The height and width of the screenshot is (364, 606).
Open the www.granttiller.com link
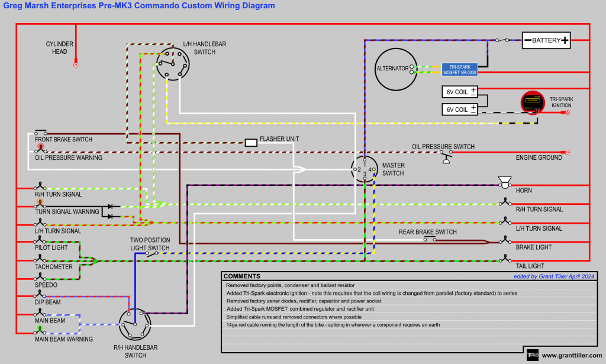572,356
